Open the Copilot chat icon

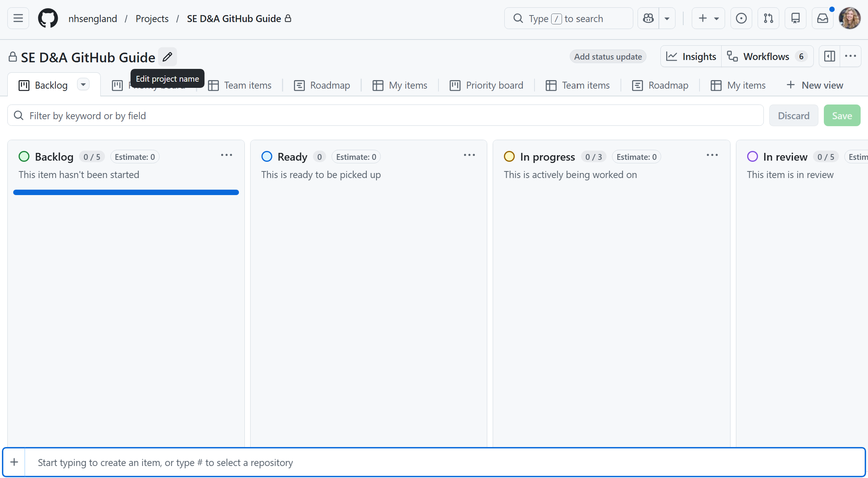point(648,18)
